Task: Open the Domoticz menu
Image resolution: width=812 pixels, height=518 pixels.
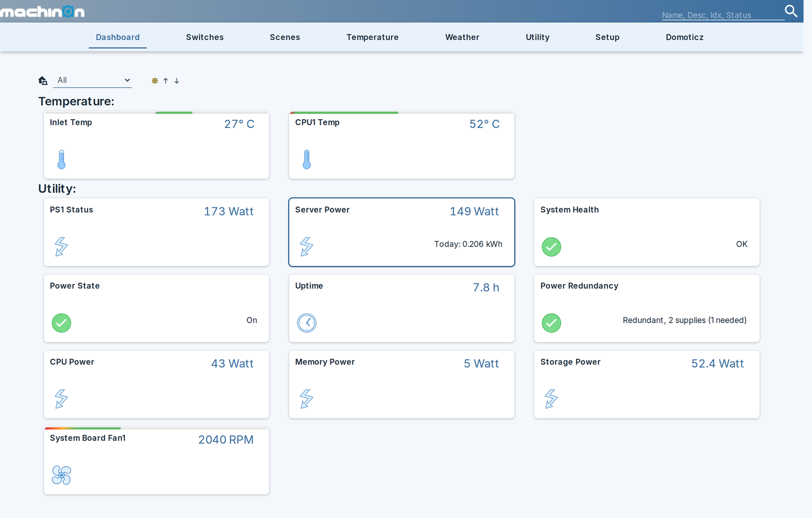Action: point(685,37)
